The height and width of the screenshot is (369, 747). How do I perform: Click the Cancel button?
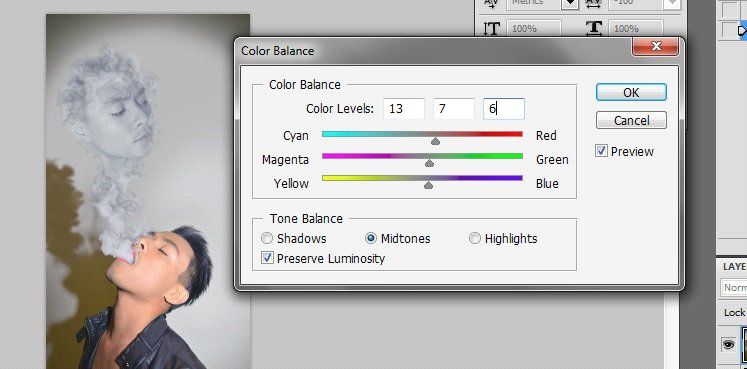click(x=631, y=120)
